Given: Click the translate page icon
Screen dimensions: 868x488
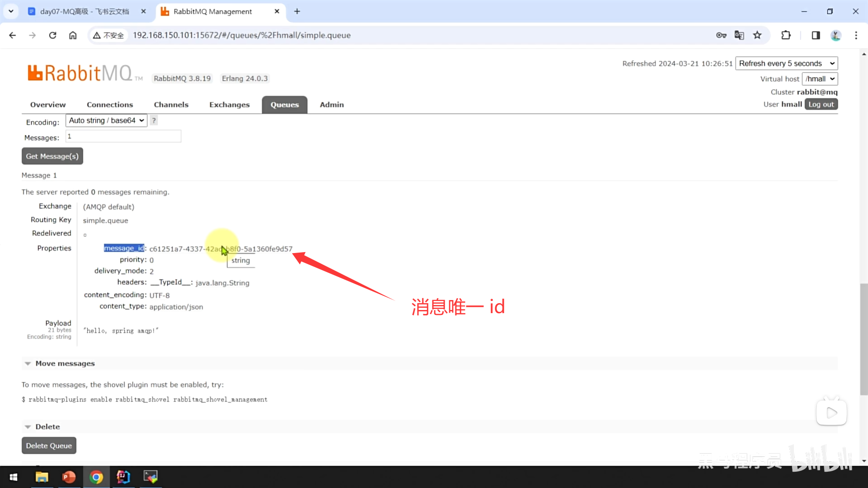Looking at the screenshot, I should click(x=739, y=35).
